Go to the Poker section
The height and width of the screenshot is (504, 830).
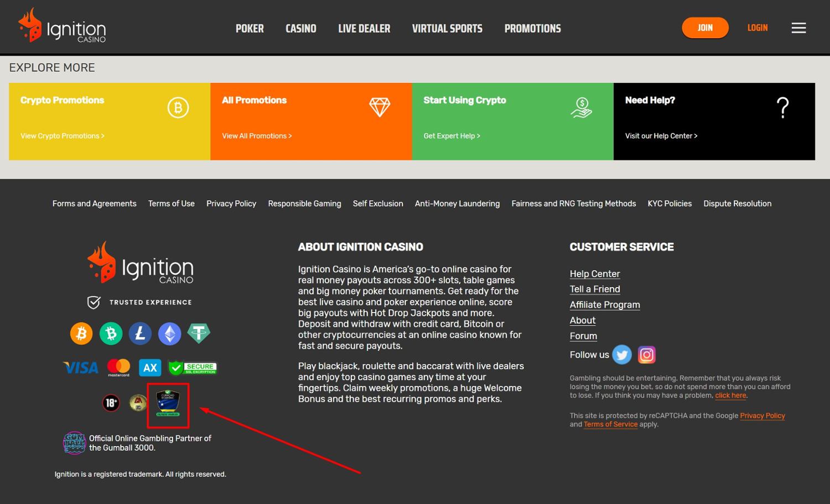(x=250, y=29)
